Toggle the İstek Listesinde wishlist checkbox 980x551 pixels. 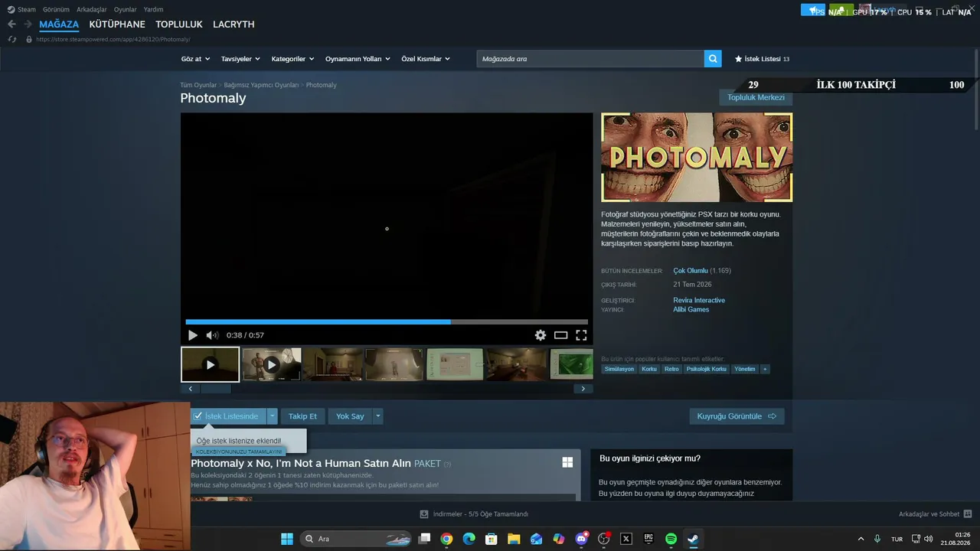coord(198,416)
